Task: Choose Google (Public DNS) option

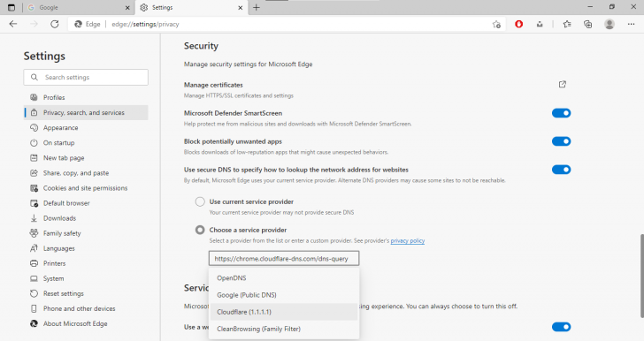Action: 283,295
